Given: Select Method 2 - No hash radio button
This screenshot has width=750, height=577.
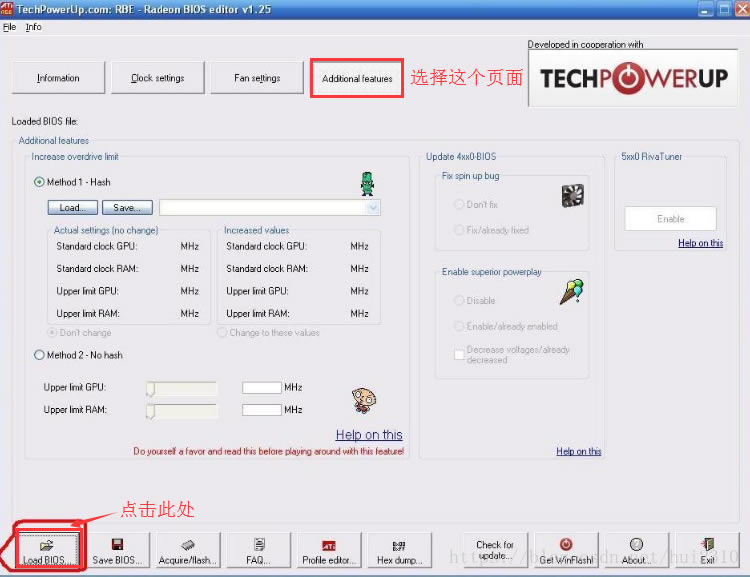Looking at the screenshot, I should tap(39, 355).
